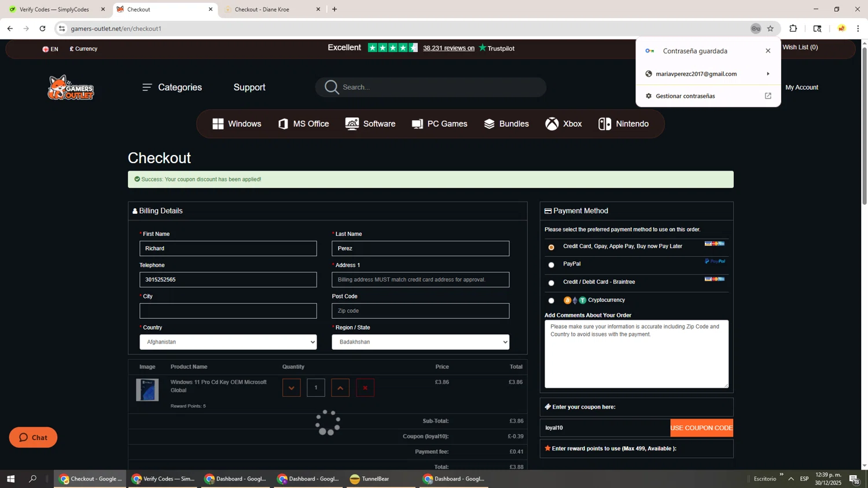The width and height of the screenshot is (868, 488).
Task: Open the Country dropdown
Action: (228, 342)
